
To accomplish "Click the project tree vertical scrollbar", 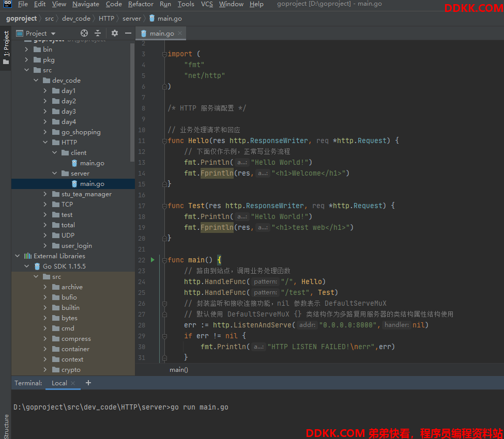I will coord(132,103).
